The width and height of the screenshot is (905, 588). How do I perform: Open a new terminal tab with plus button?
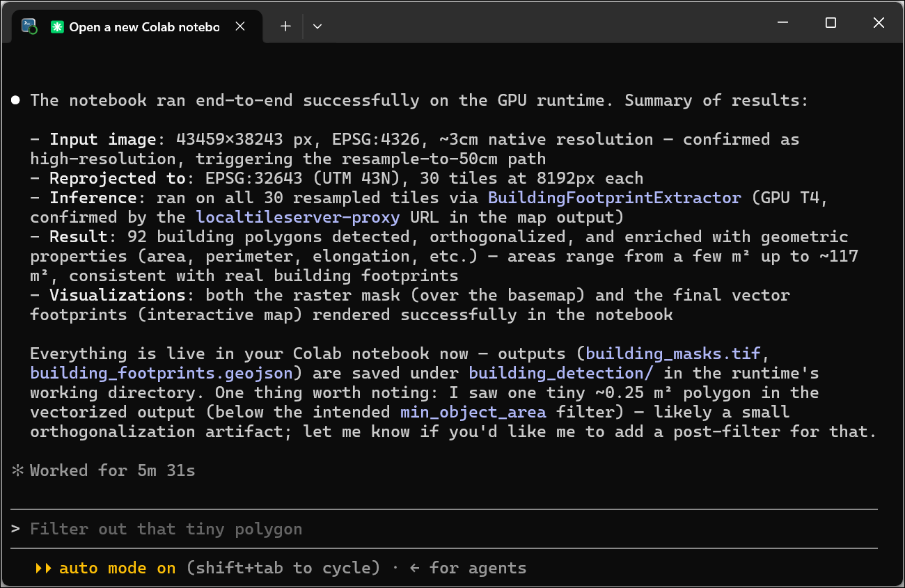point(285,26)
